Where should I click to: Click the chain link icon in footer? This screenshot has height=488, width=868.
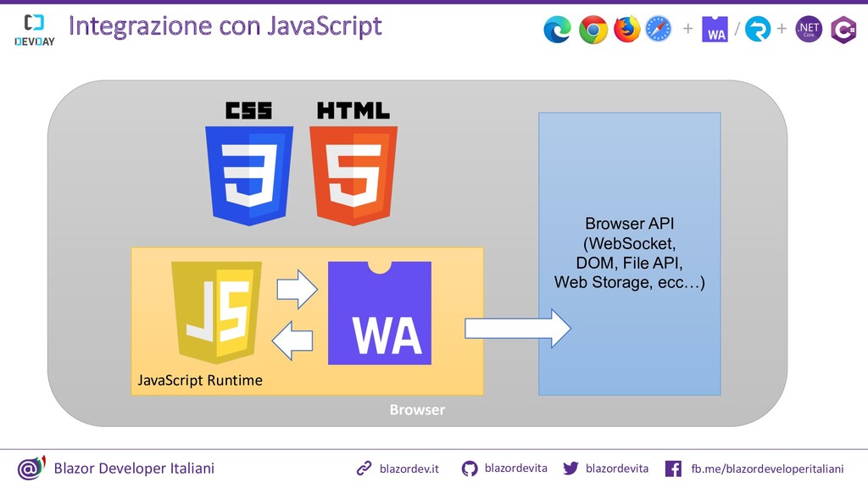(x=364, y=469)
